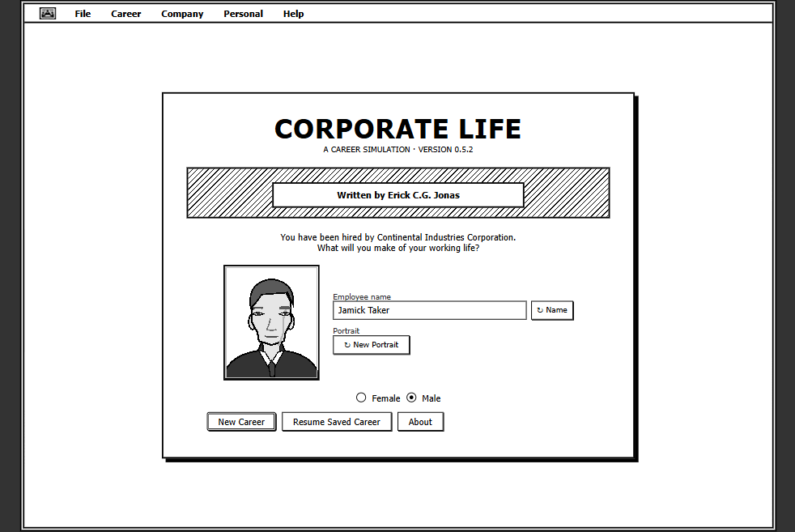Click the app icon in menu bar
The image size is (795, 532).
(x=48, y=14)
